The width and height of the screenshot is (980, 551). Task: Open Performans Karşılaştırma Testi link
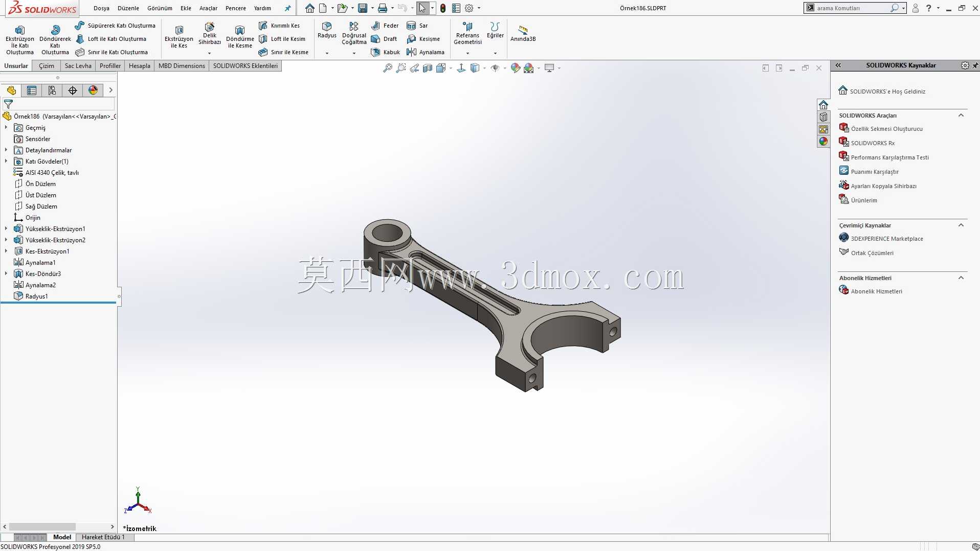point(889,157)
